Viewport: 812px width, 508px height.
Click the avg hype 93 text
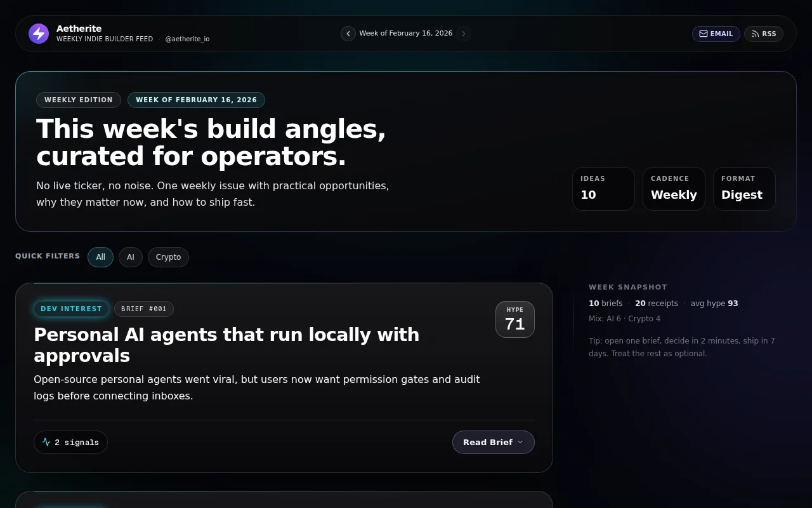(x=714, y=304)
